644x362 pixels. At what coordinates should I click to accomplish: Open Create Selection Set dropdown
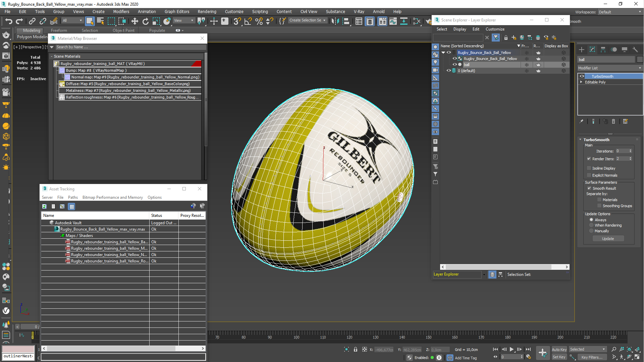[x=307, y=20]
